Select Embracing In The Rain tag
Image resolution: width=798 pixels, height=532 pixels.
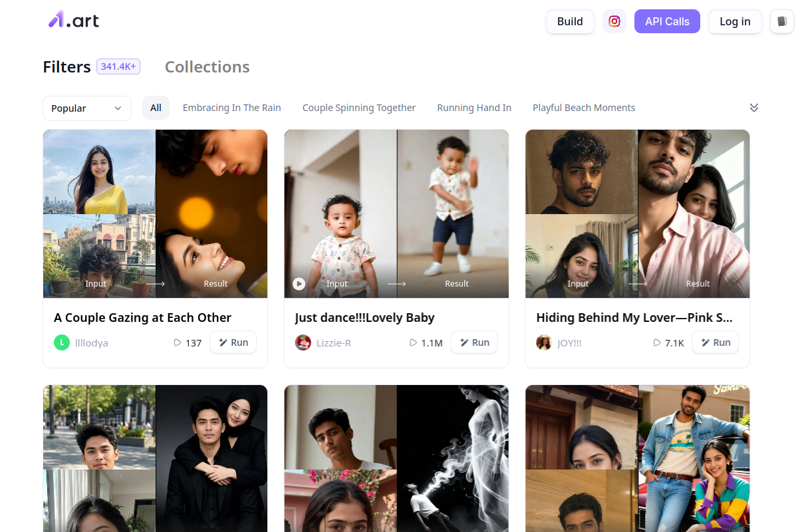232,108
